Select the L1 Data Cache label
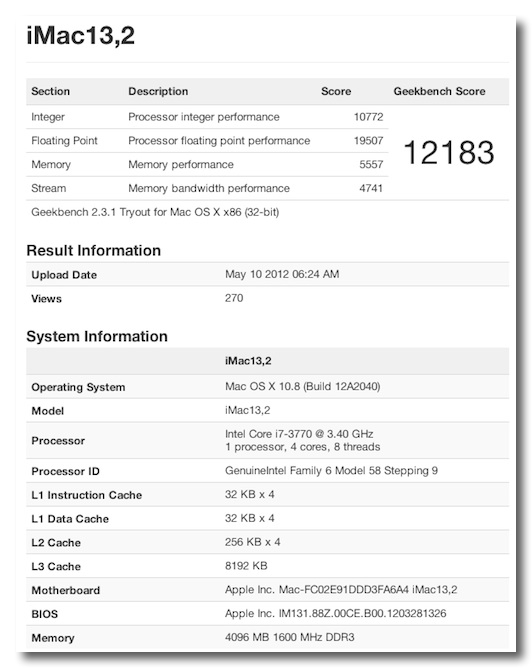532x668 pixels. tap(70, 519)
